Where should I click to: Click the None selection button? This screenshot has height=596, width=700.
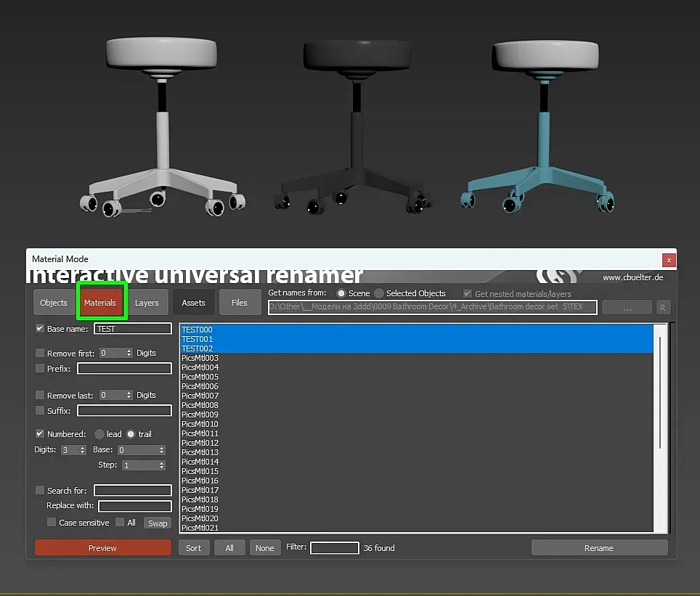click(x=265, y=548)
